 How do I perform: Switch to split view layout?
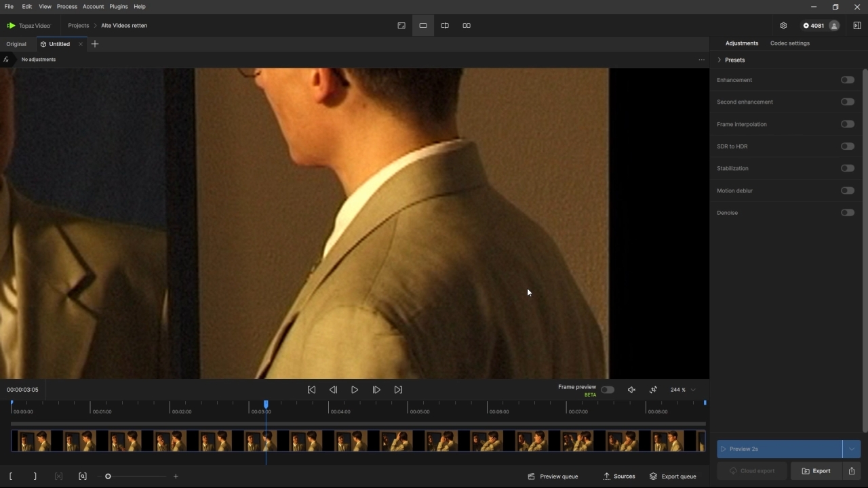tap(445, 26)
